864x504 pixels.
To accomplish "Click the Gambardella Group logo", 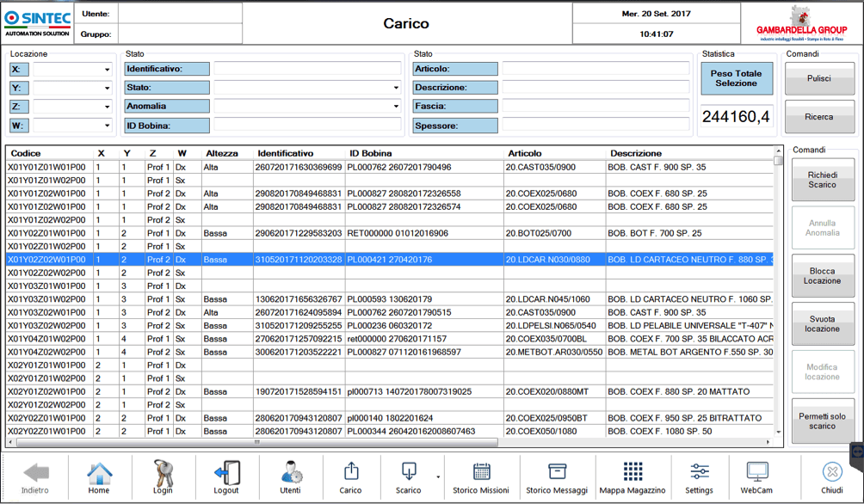I will click(802, 24).
